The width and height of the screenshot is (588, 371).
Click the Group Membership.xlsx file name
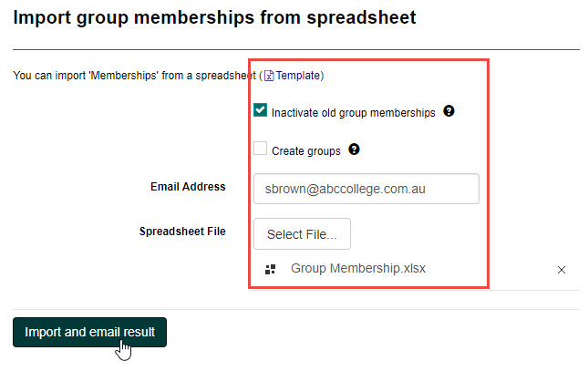[x=358, y=269]
